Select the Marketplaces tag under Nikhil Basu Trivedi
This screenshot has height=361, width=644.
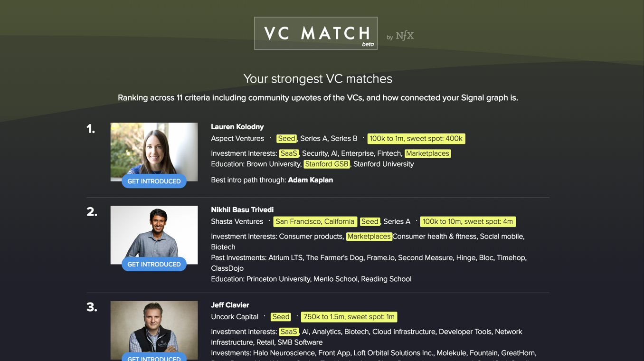point(369,236)
